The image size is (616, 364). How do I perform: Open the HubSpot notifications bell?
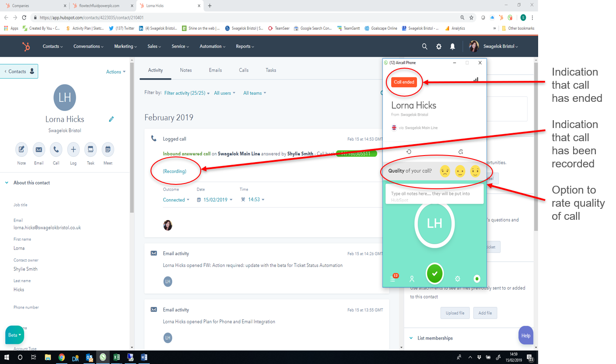coord(453,46)
